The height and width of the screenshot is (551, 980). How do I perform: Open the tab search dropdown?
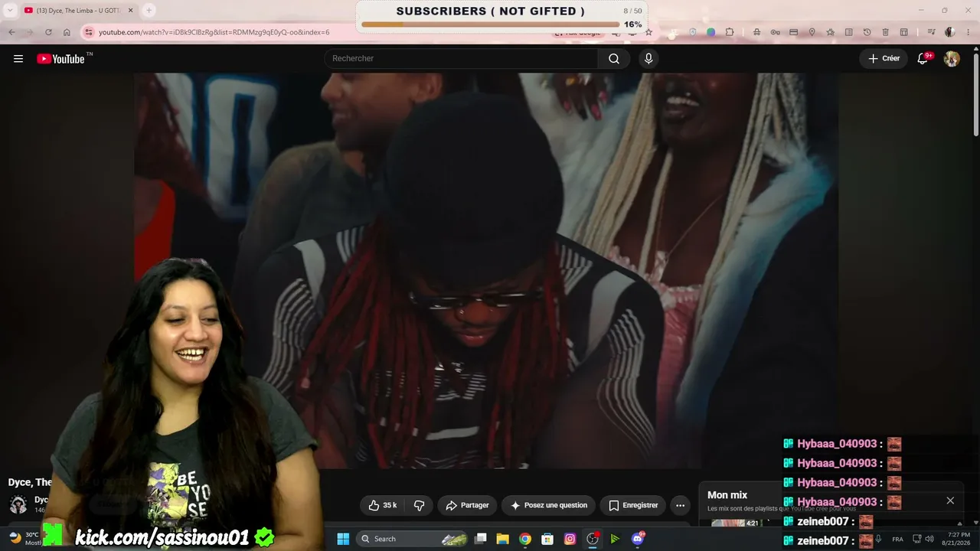click(10, 10)
